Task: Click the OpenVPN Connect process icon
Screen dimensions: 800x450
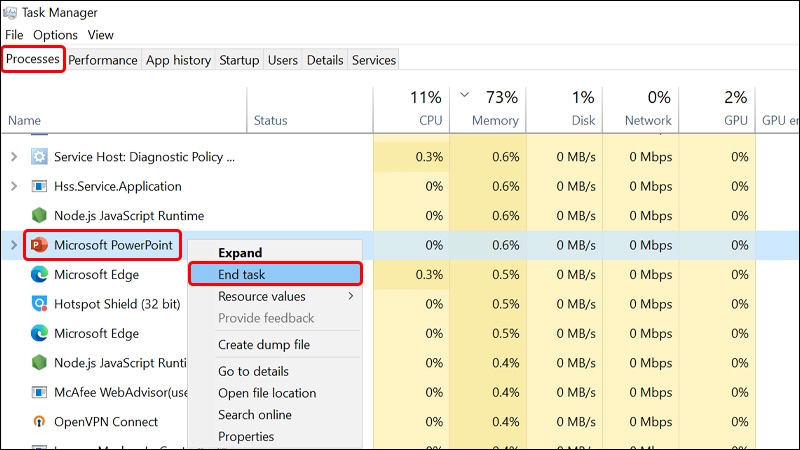Action: 39,421
